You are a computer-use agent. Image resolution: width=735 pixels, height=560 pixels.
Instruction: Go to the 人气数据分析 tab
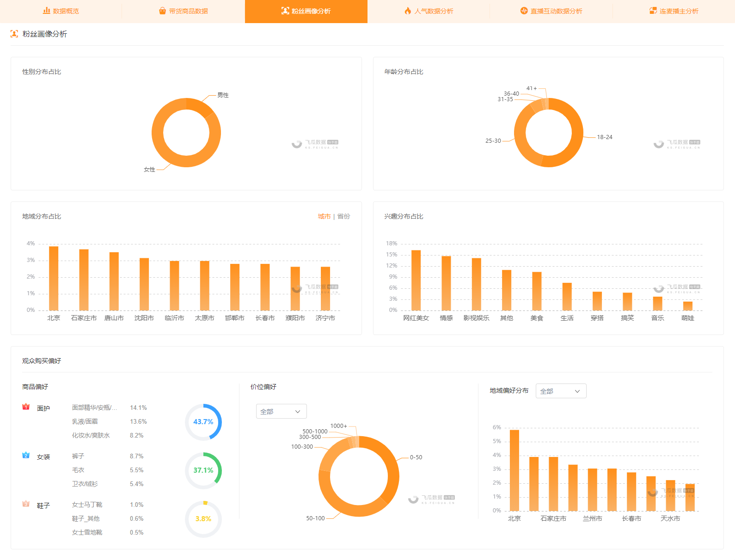click(x=429, y=11)
